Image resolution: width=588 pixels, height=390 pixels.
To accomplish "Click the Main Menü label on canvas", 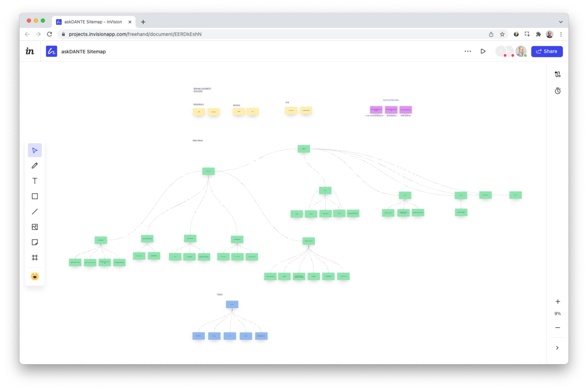I will [x=198, y=140].
